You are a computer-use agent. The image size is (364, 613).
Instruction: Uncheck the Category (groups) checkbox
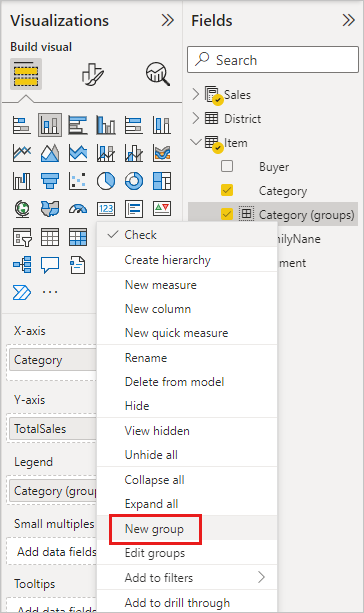point(227,214)
